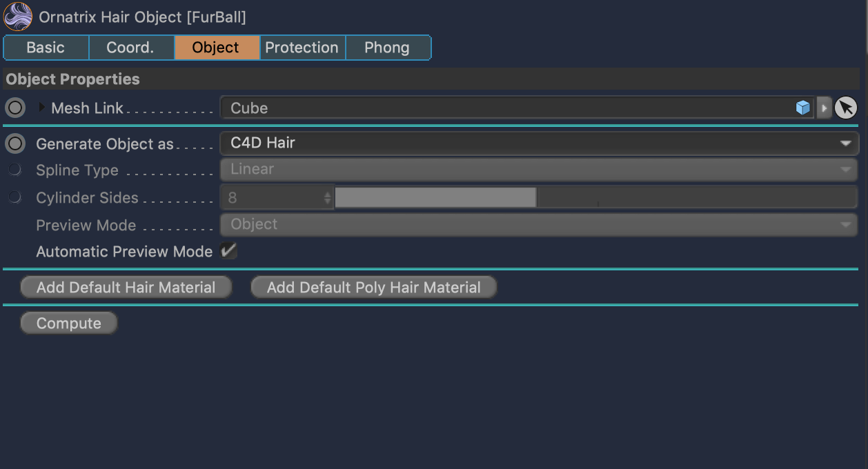Viewport: 868px width, 469px height.
Task: Click the Ornatrix Hair Object logo icon
Action: (x=19, y=17)
